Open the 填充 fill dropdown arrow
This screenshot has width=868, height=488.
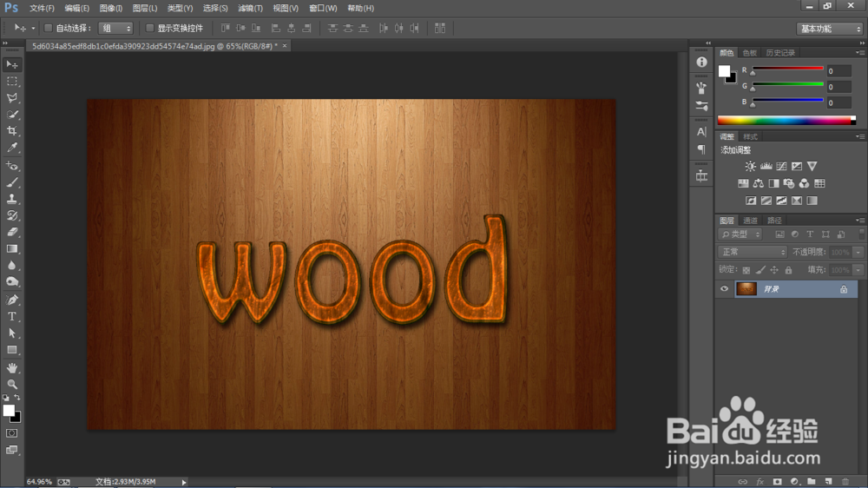point(858,270)
